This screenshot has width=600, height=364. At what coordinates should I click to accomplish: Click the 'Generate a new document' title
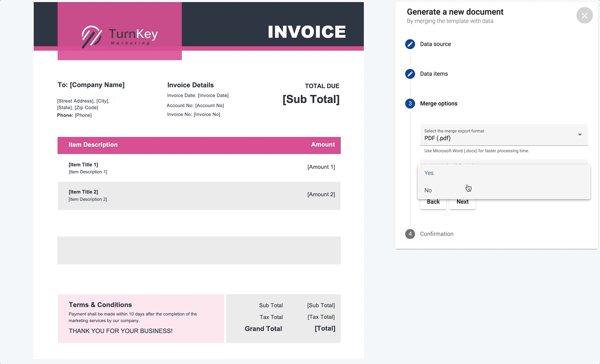[x=455, y=12]
